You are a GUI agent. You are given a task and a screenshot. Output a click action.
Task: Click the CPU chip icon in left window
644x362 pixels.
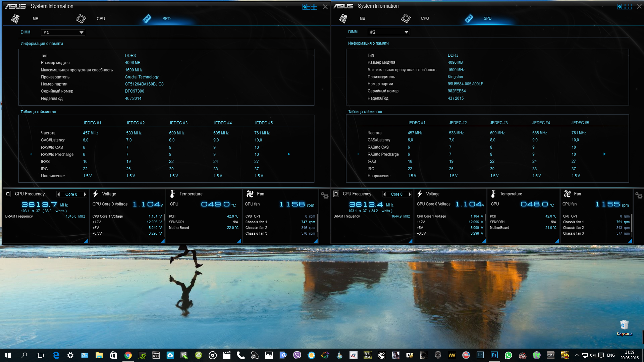click(x=81, y=19)
